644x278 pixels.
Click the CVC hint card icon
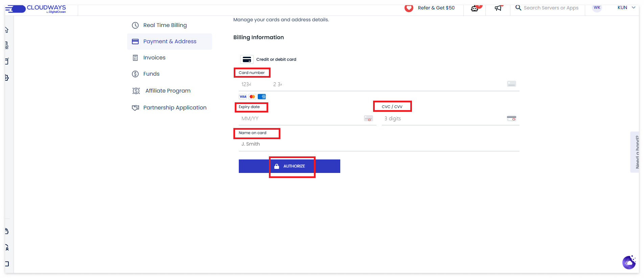[x=511, y=118]
